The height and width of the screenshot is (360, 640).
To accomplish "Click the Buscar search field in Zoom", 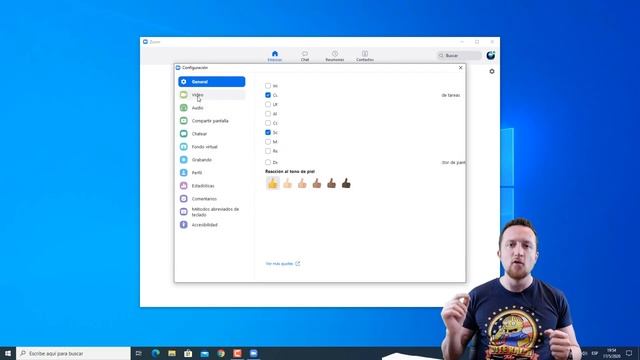I will (x=459, y=56).
